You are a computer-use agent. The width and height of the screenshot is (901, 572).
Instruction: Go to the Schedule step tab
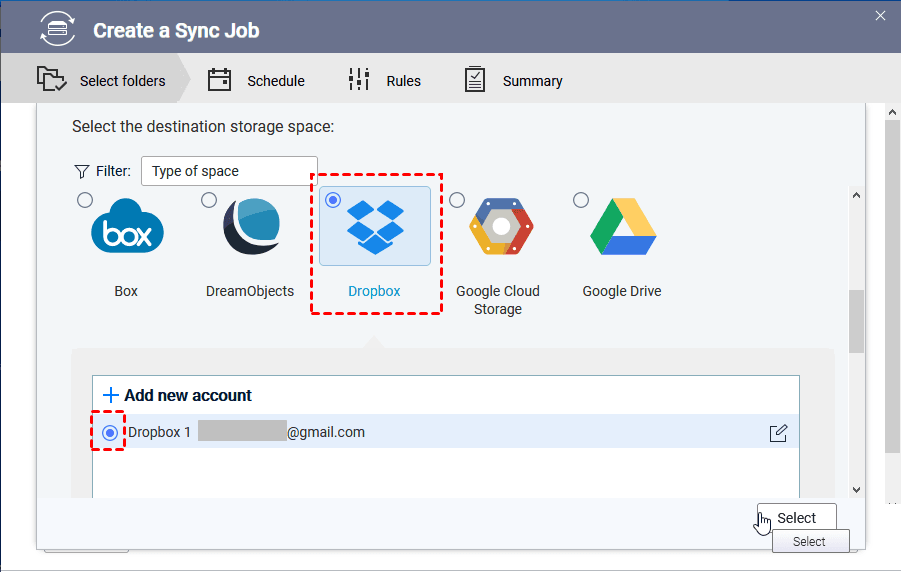pyautogui.click(x=256, y=81)
